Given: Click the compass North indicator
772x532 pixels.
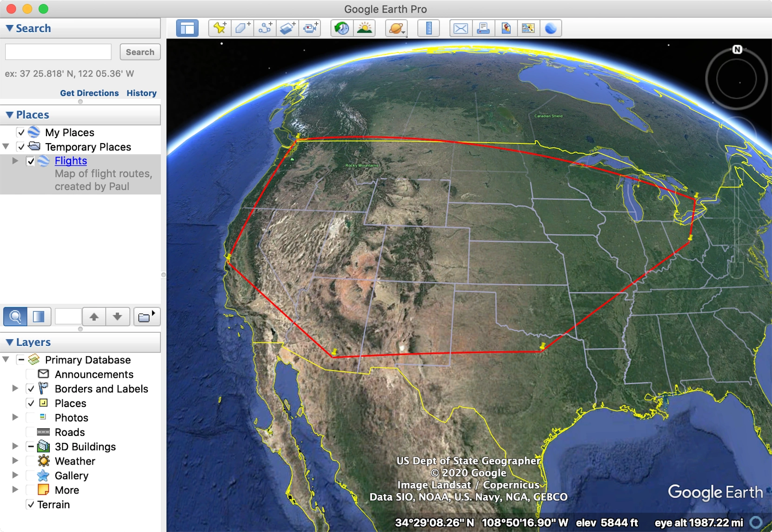Looking at the screenshot, I should 737,50.
